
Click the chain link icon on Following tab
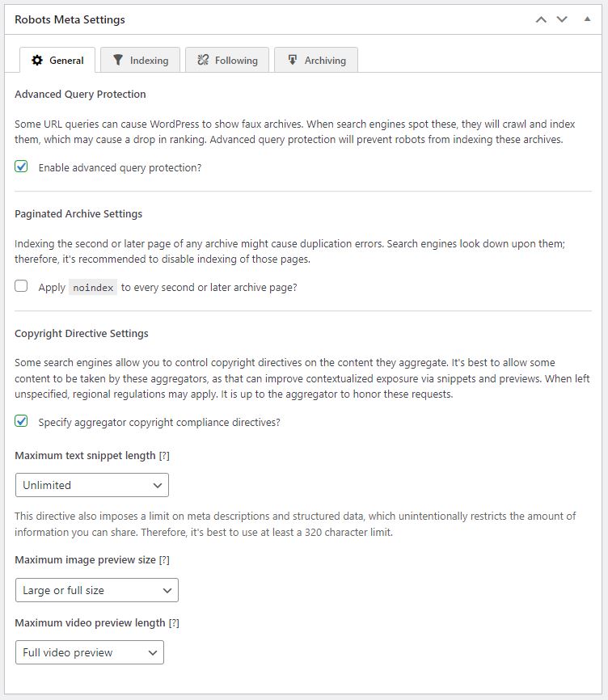coord(203,61)
